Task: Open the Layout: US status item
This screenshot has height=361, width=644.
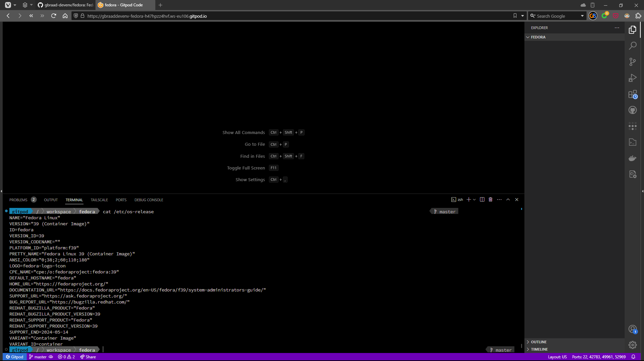Action: (x=557, y=357)
